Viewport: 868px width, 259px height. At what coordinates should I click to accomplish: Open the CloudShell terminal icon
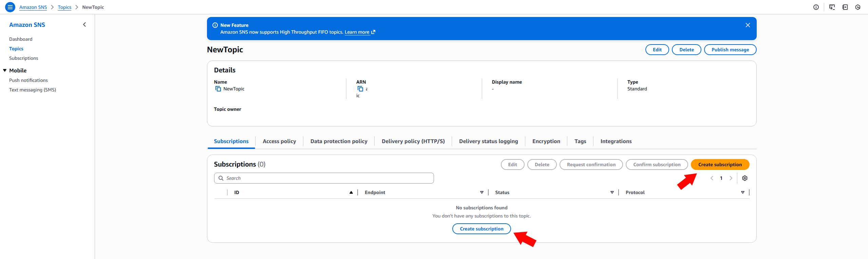(x=832, y=7)
